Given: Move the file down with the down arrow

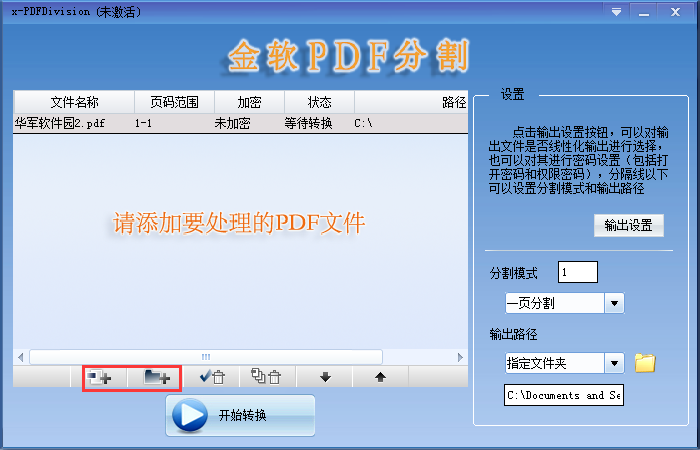Looking at the screenshot, I should click(325, 377).
